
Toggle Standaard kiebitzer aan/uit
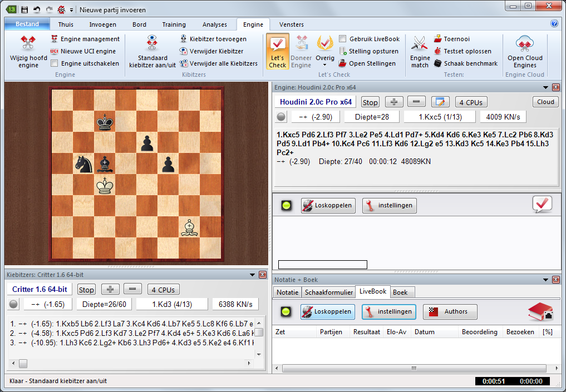(152, 51)
